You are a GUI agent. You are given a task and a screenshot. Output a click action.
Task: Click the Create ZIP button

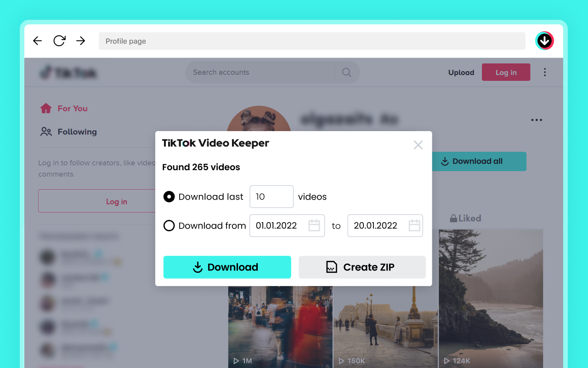tap(362, 267)
